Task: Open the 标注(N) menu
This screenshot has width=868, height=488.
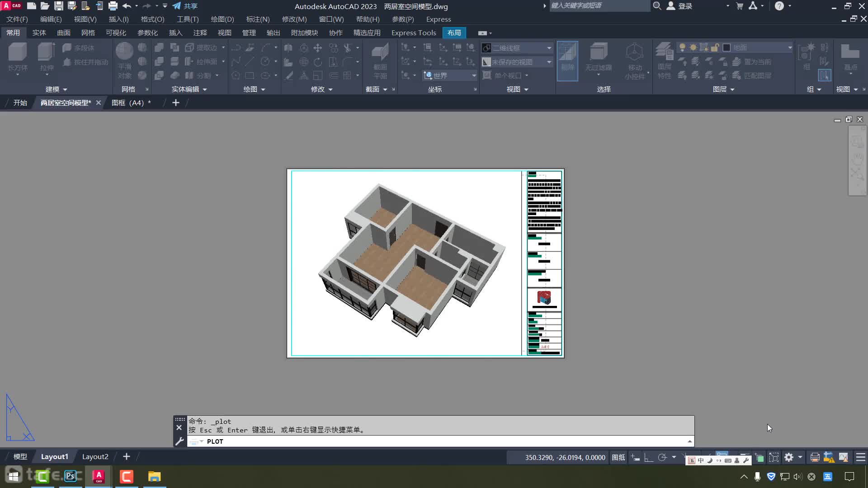Action: [258, 19]
